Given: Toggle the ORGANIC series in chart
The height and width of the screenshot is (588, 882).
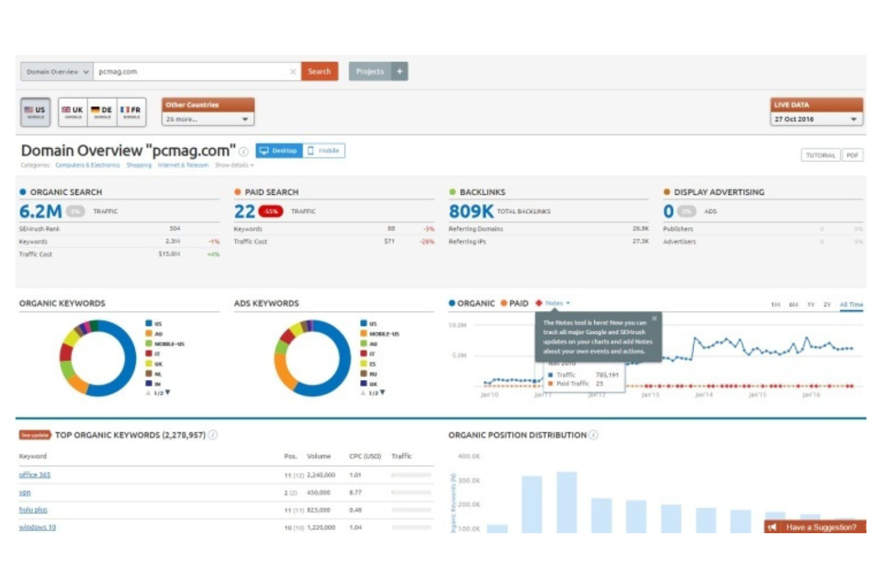Looking at the screenshot, I should 471,303.
